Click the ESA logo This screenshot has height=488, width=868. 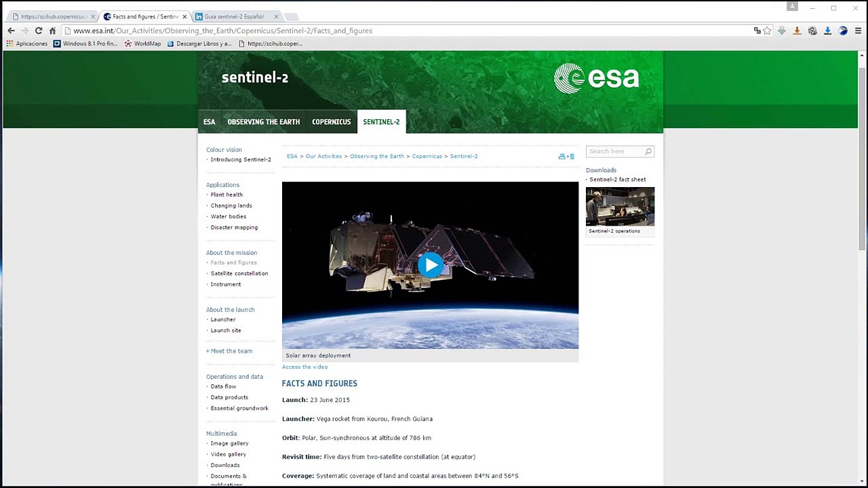tap(596, 78)
